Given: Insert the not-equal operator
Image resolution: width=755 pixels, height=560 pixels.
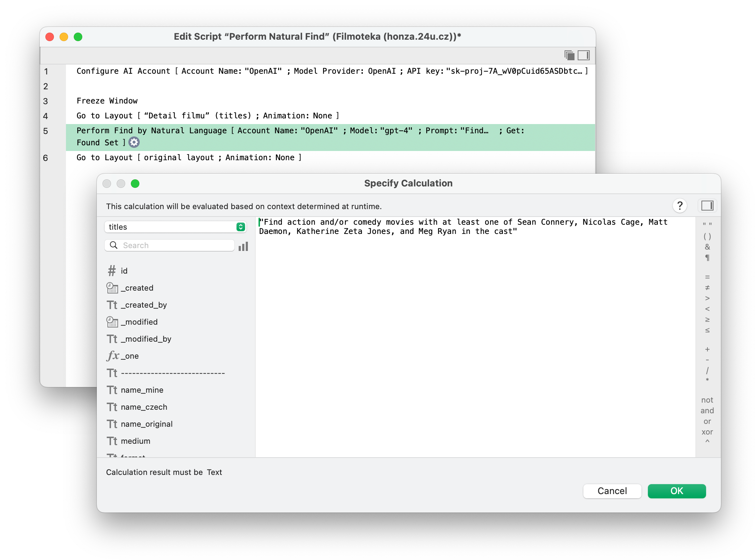Looking at the screenshot, I should pyautogui.click(x=707, y=287).
